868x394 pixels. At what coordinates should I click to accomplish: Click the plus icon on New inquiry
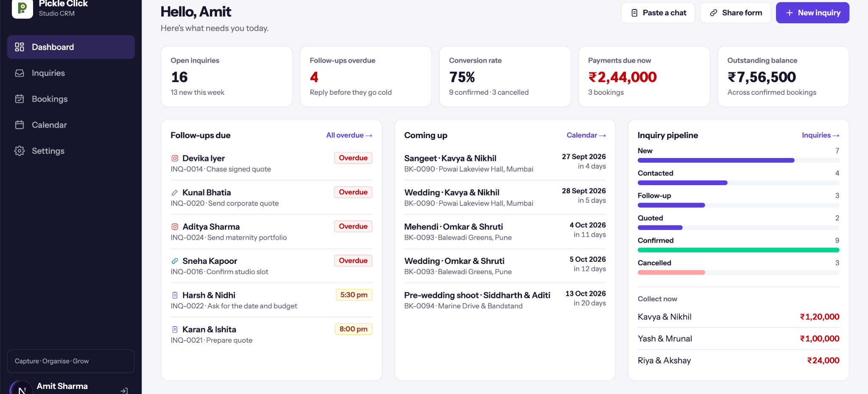pyautogui.click(x=790, y=13)
